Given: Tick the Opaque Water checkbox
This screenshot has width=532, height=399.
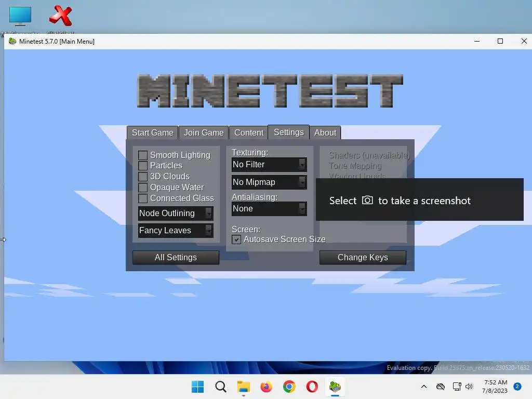Looking at the screenshot, I should (x=143, y=187).
